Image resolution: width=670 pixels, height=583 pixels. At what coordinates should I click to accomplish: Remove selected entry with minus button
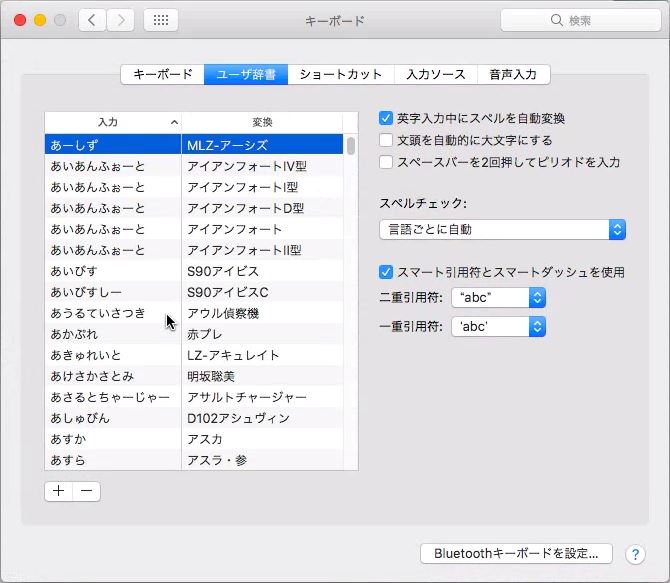(x=87, y=491)
